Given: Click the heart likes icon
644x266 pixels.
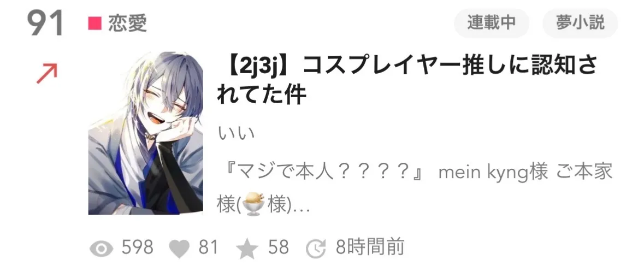Looking at the screenshot, I should pos(180,249).
